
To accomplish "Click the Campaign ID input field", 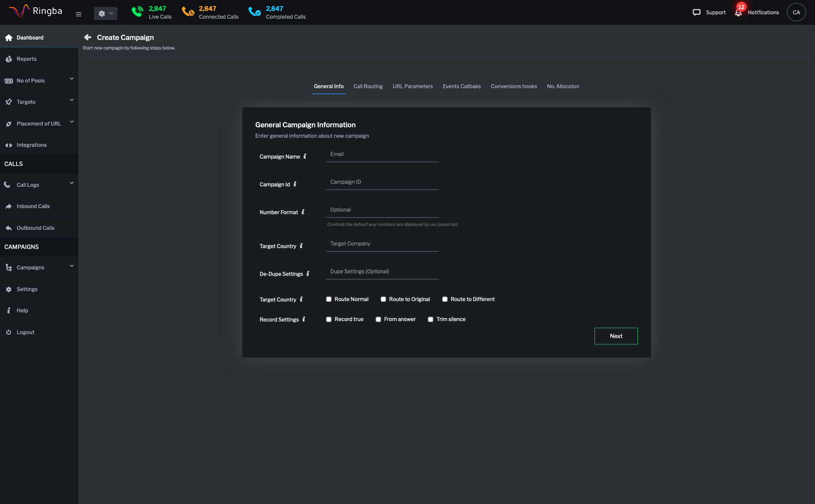I will tap(382, 182).
